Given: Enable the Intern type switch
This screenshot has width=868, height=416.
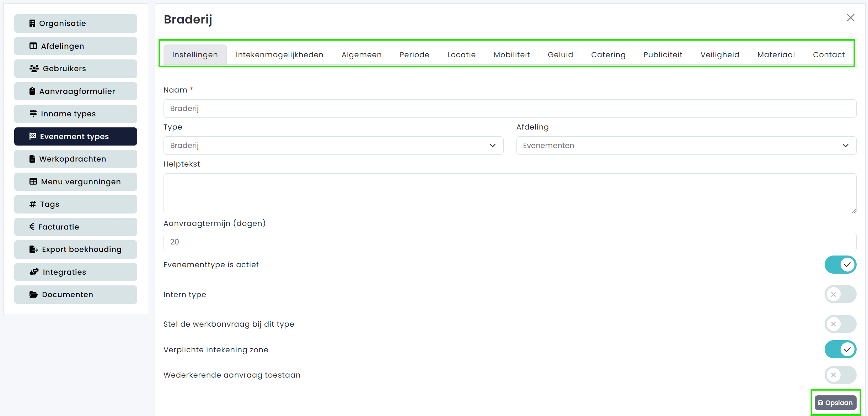Looking at the screenshot, I should (840, 294).
